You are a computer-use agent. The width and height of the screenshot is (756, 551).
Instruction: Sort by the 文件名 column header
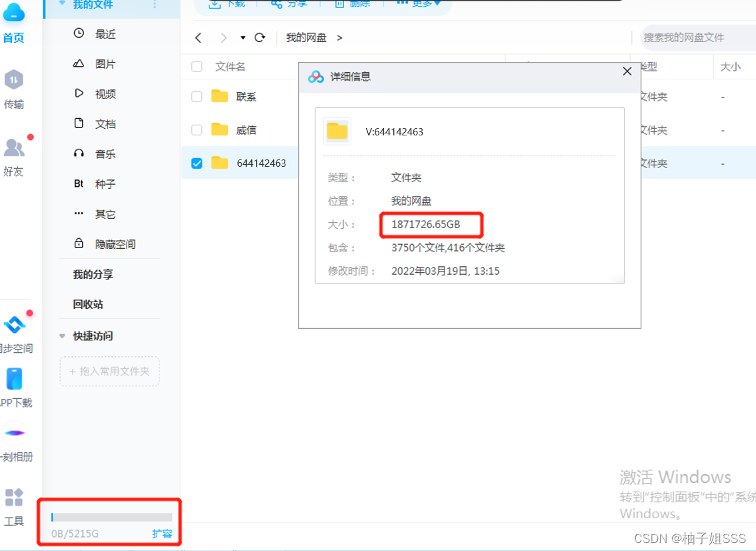[x=230, y=67]
